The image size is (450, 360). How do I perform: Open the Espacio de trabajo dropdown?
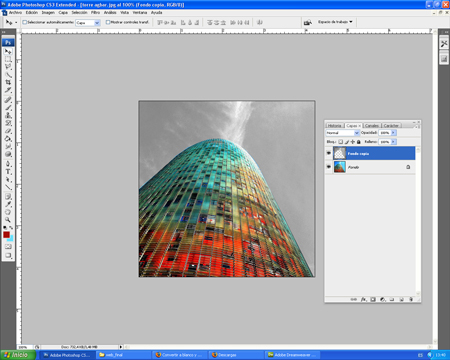[335, 22]
